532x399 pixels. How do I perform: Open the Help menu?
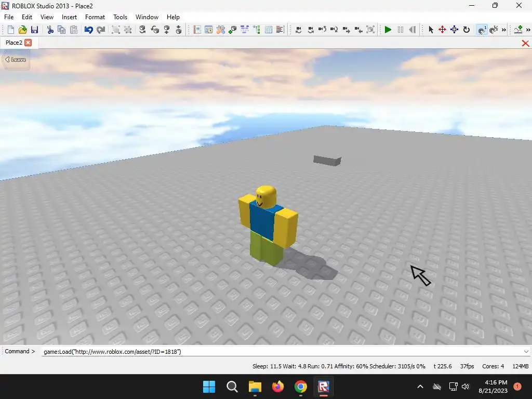tap(173, 17)
